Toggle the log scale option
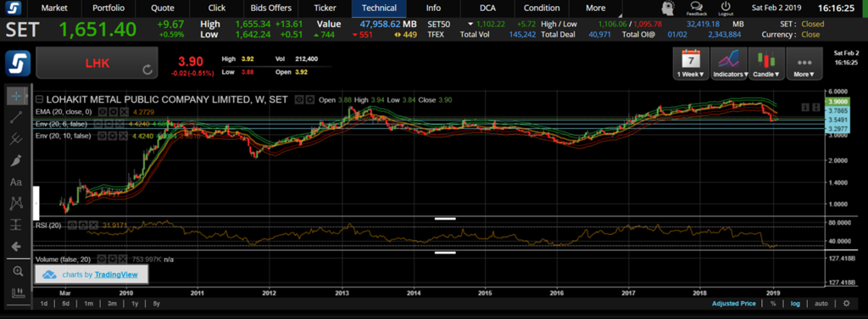The width and height of the screenshot is (868, 319). (795, 304)
